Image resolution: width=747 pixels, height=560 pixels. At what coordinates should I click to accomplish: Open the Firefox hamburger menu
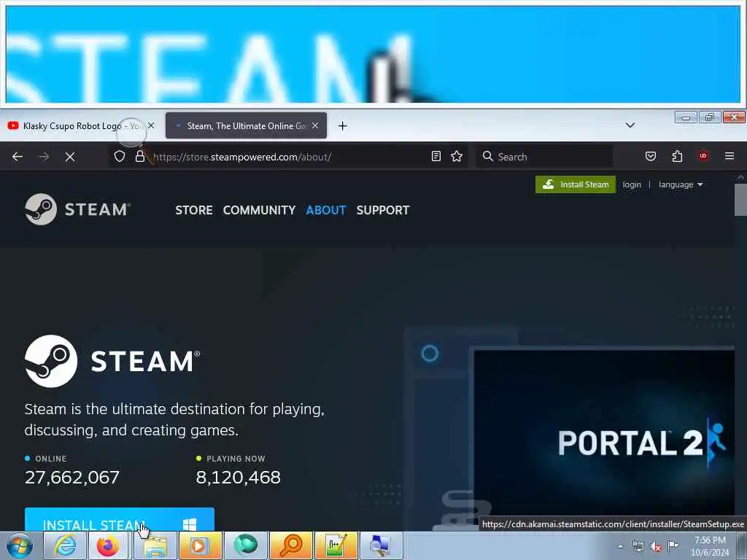click(729, 156)
